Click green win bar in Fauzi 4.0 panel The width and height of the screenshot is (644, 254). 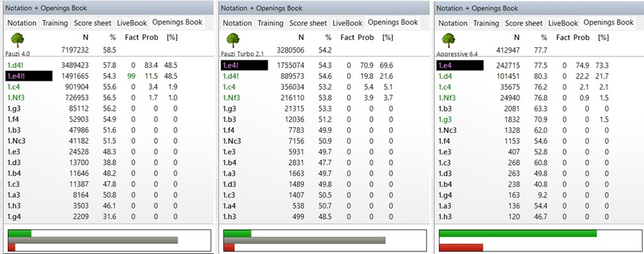(x=20, y=233)
